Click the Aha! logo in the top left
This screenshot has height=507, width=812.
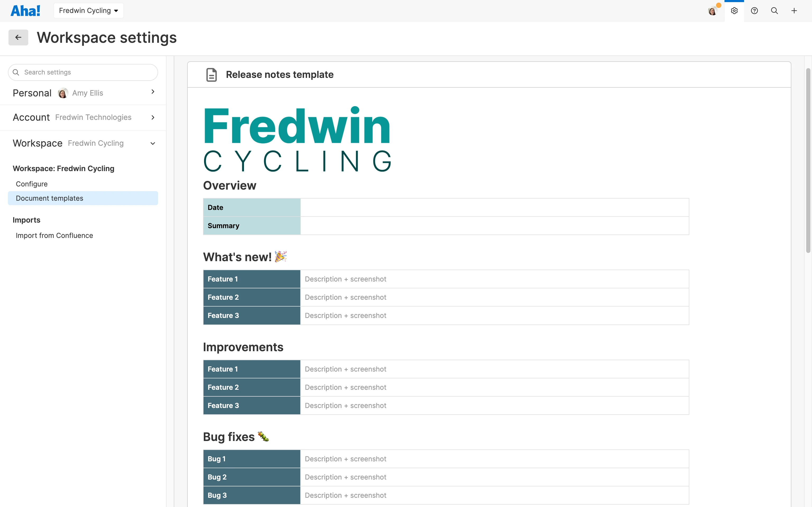pyautogui.click(x=25, y=10)
